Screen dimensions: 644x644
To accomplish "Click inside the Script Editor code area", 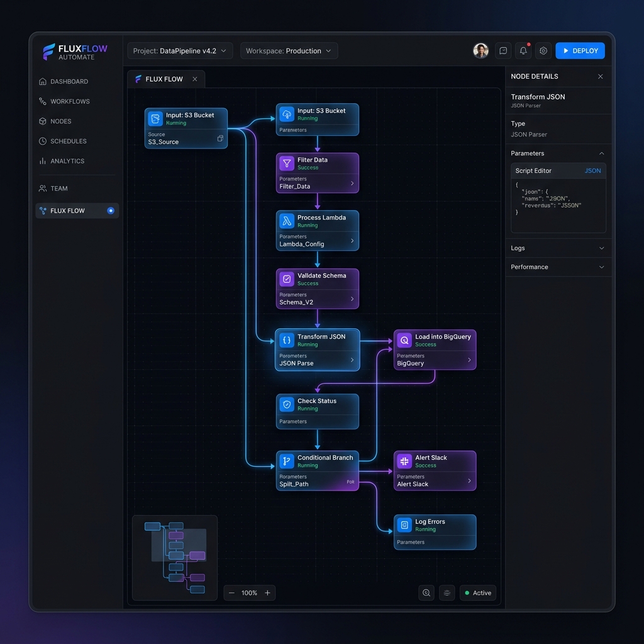I will 558,206.
